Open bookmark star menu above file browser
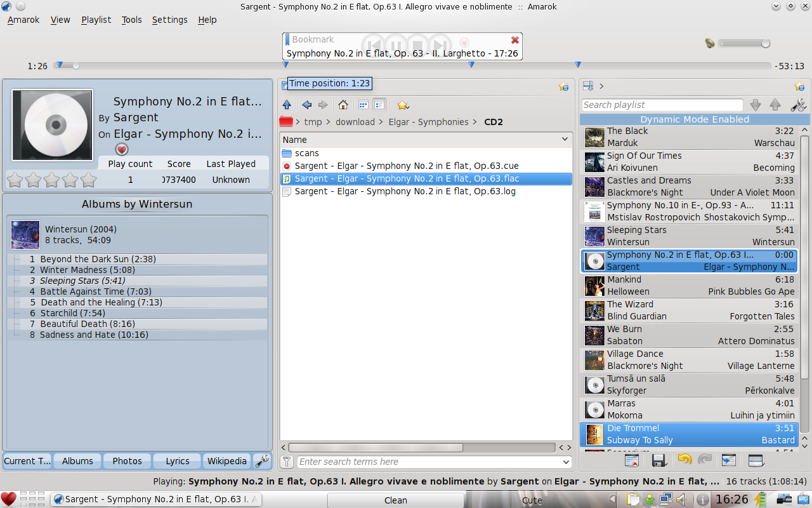Image resolution: width=812 pixels, height=508 pixels. tap(563, 86)
